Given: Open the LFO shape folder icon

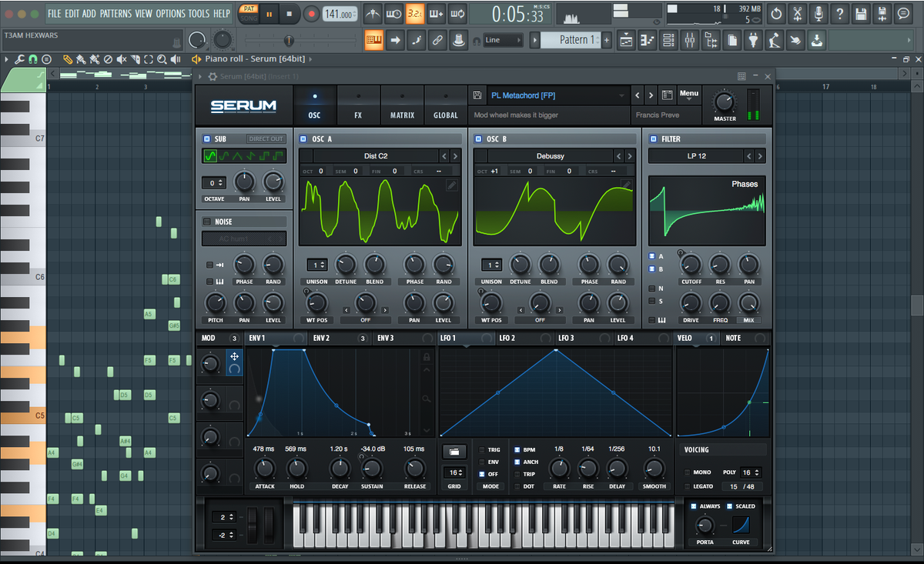Looking at the screenshot, I should [454, 452].
